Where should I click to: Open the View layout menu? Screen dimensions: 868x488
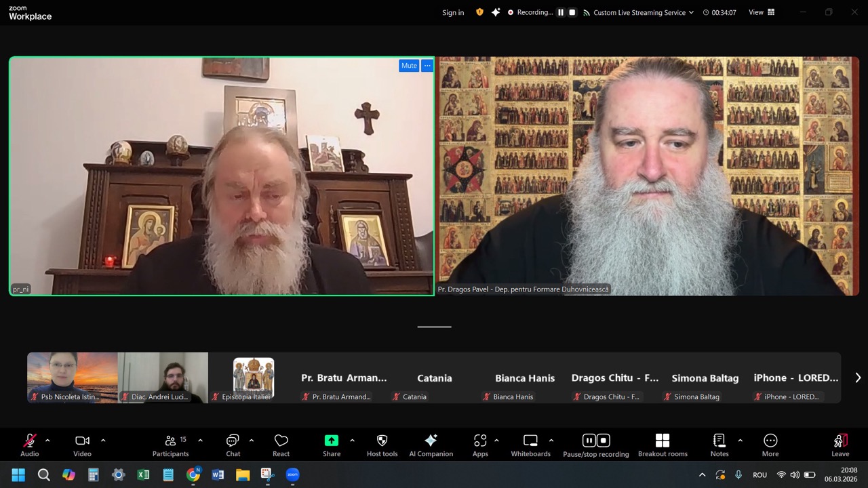(761, 12)
